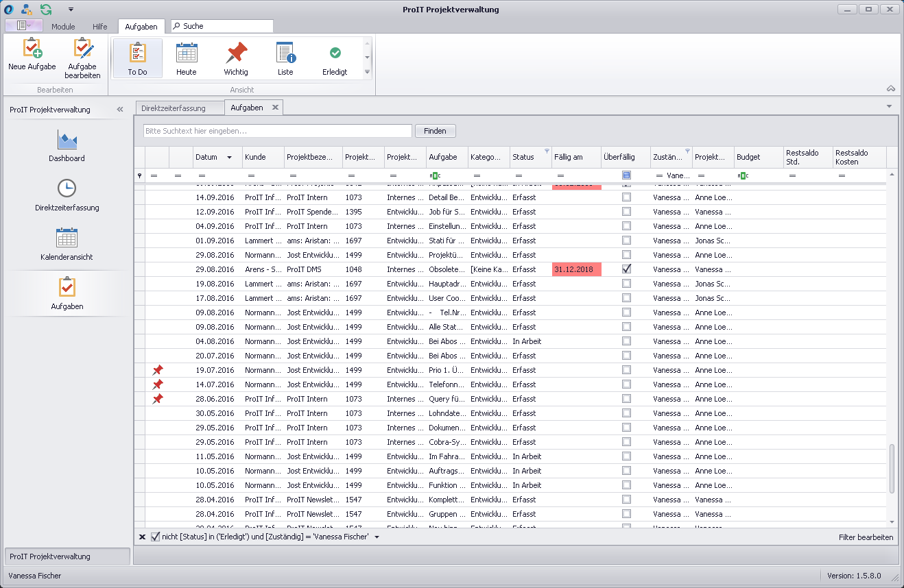
Task: Uncheck the Überfällig box for 31.12.2018 row
Action: (x=626, y=269)
